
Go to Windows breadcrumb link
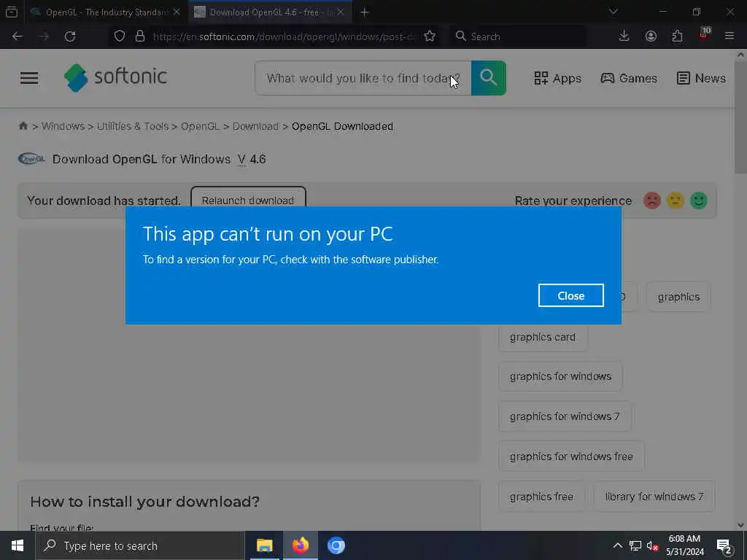click(x=63, y=126)
